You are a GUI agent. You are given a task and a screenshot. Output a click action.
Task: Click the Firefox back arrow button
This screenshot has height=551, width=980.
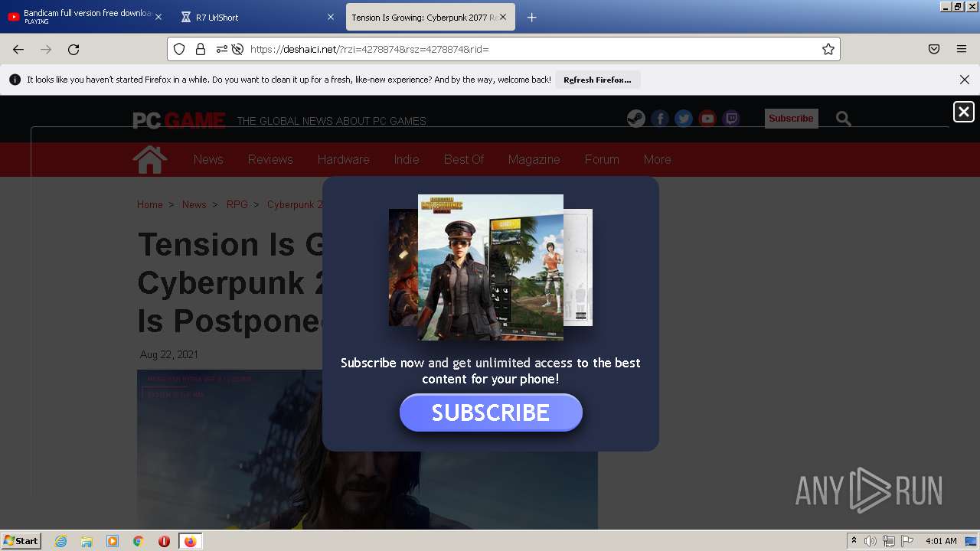[x=18, y=49]
